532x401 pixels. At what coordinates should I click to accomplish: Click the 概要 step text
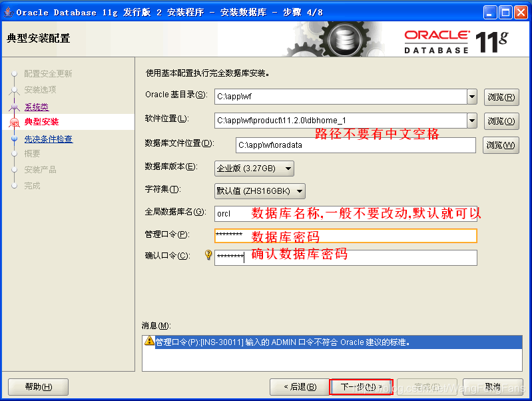pyautogui.click(x=32, y=154)
